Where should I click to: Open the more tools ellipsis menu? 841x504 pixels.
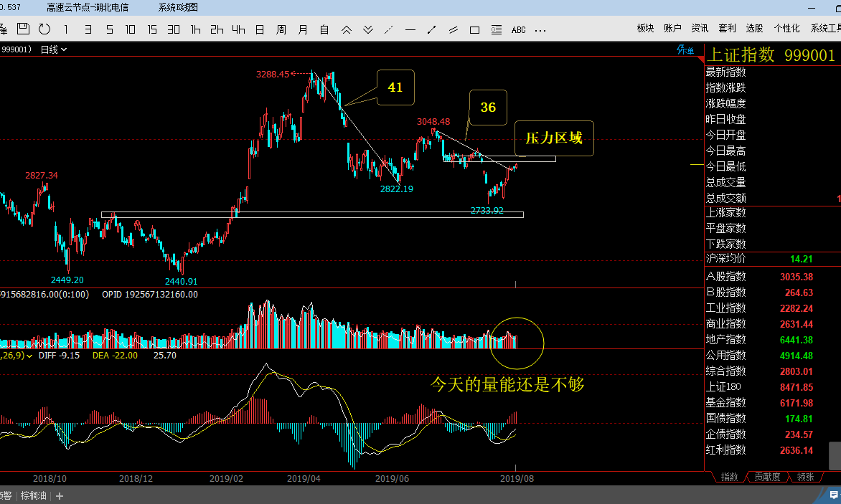(x=540, y=30)
